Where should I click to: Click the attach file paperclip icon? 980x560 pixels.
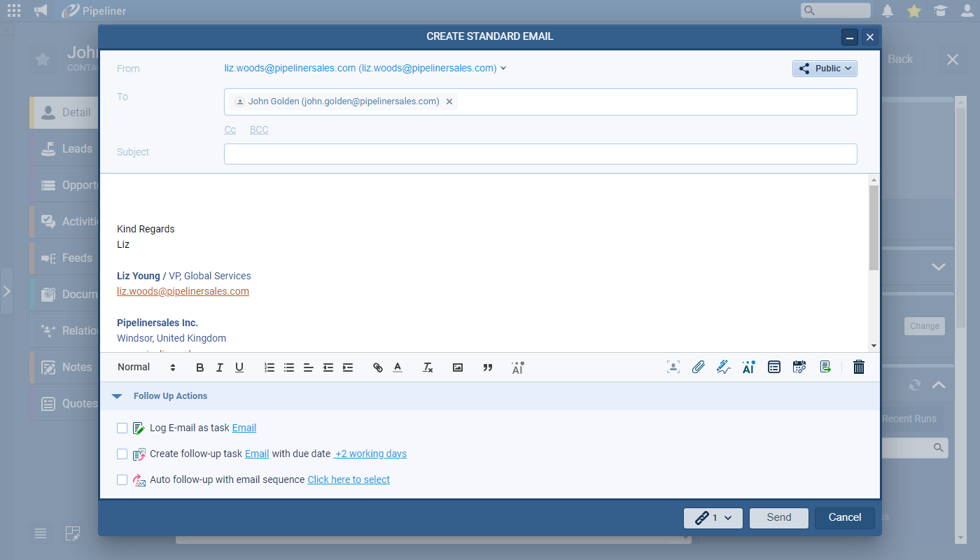coord(698,367)
